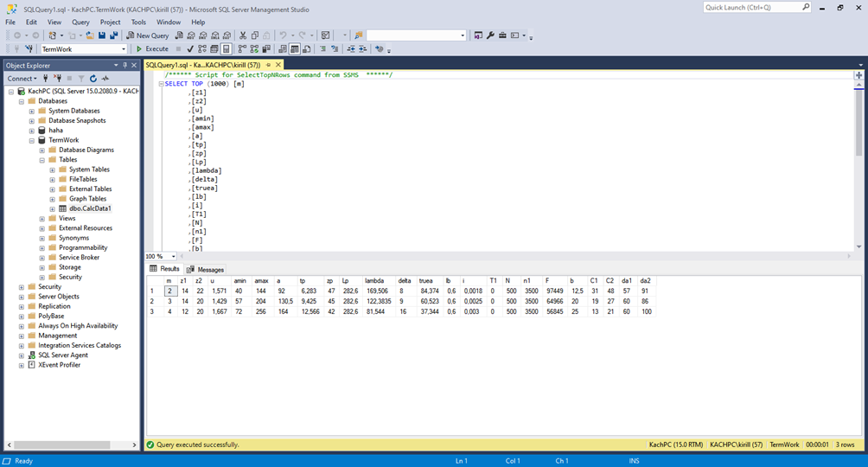Close the SQLQuery1.sql tab
The height and width of the screenshot is (467, 868).
(278, 65)
